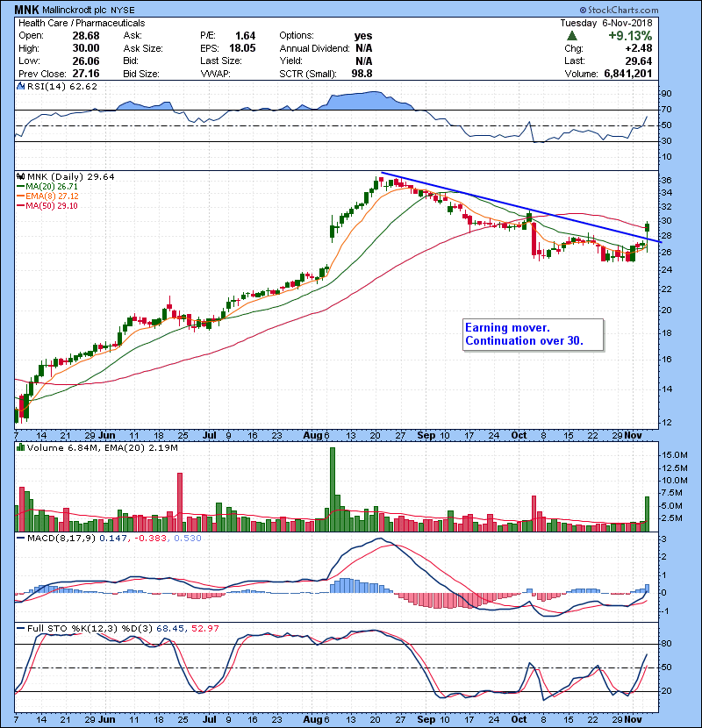702x728 pixels.
Task: Click the EMA(8) 27.12 legend entry
Action: pos(47,196)
